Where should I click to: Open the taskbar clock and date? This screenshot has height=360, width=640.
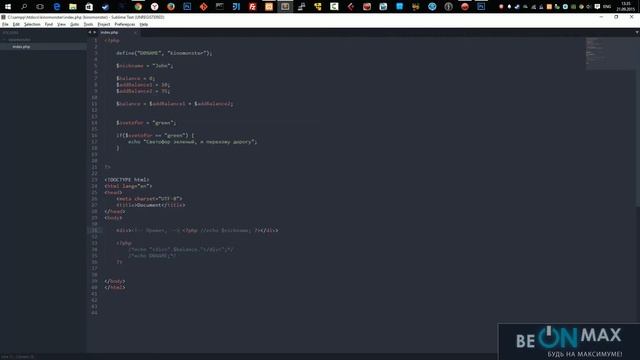click(x=626, y=7)
